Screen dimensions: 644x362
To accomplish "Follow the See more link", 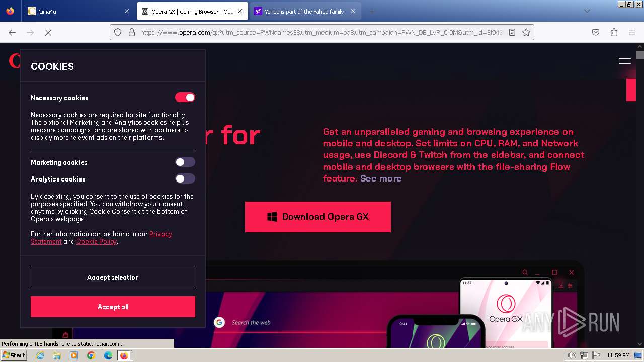I will [381, 178].
